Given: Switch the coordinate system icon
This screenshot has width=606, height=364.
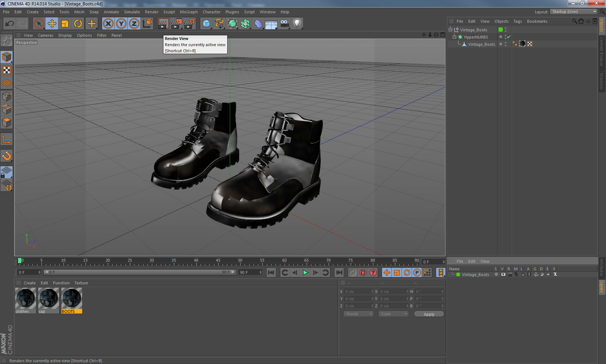Looking at the screenshot, I should click(147, 24).
